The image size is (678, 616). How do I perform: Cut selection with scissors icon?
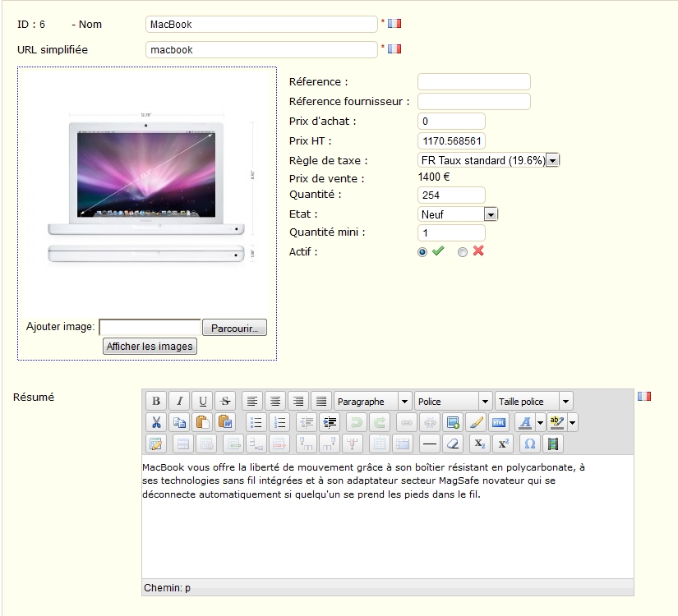click(x=156, y=422)
